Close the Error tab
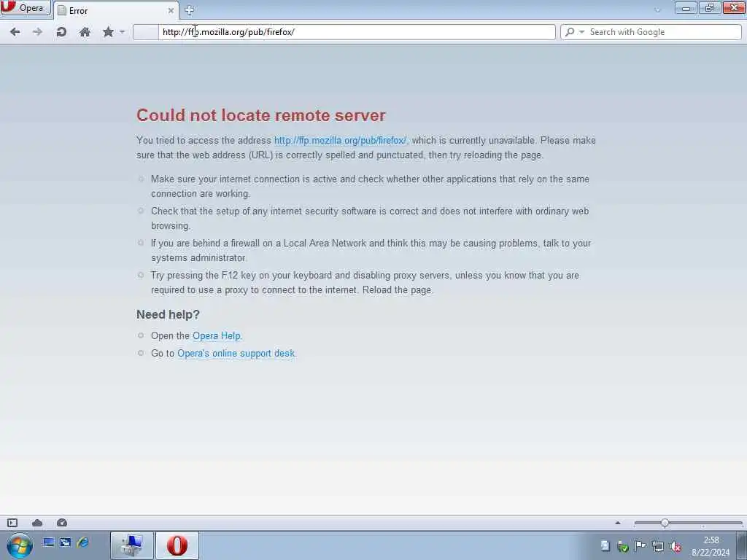 point(171,10)
